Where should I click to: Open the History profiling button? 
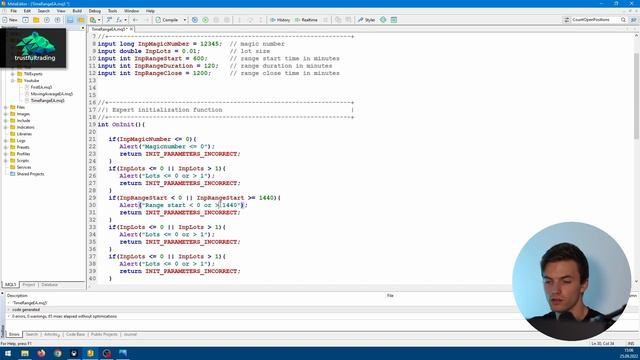coord(280,20)
